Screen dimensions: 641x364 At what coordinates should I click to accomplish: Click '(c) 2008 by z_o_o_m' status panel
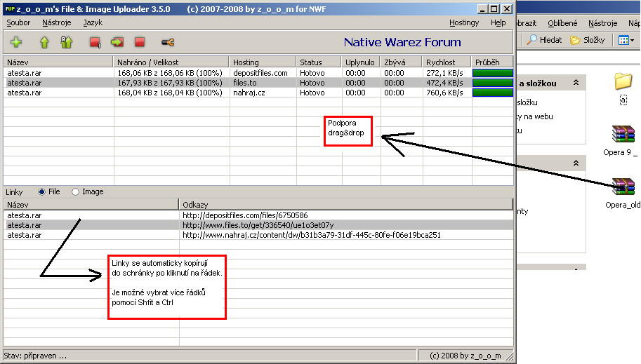tap(465, 356)
